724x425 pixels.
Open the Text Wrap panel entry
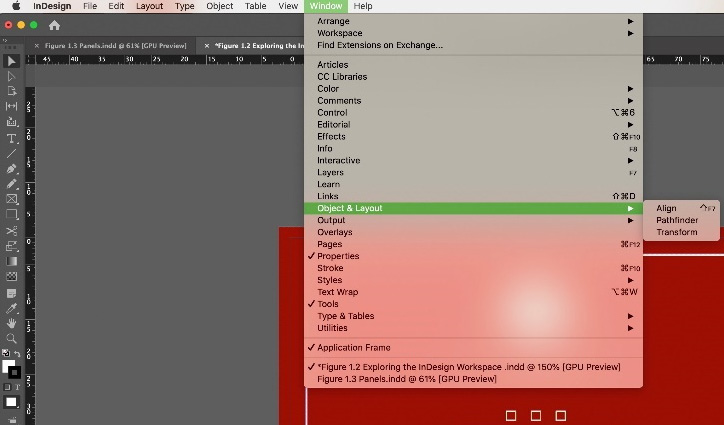click(473, 292)
